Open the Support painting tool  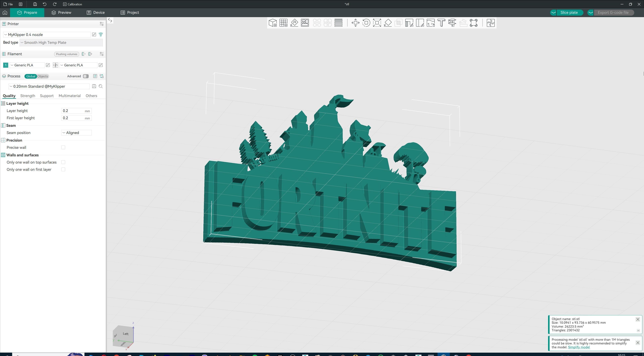pyautogui.click(x=409, y=23)
